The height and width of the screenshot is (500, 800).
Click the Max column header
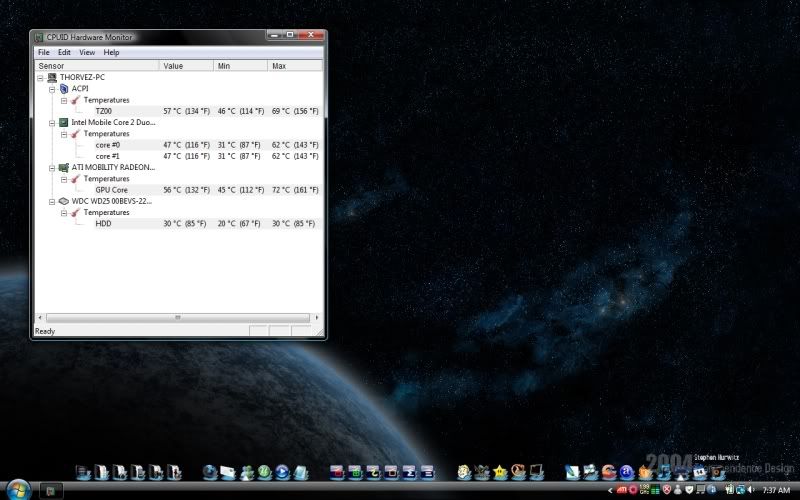(295, 66)
